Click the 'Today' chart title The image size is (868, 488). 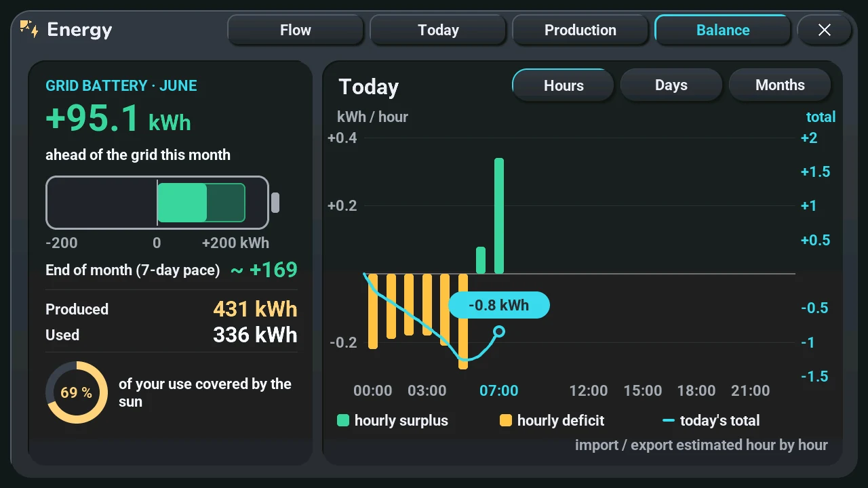(368, 87)
